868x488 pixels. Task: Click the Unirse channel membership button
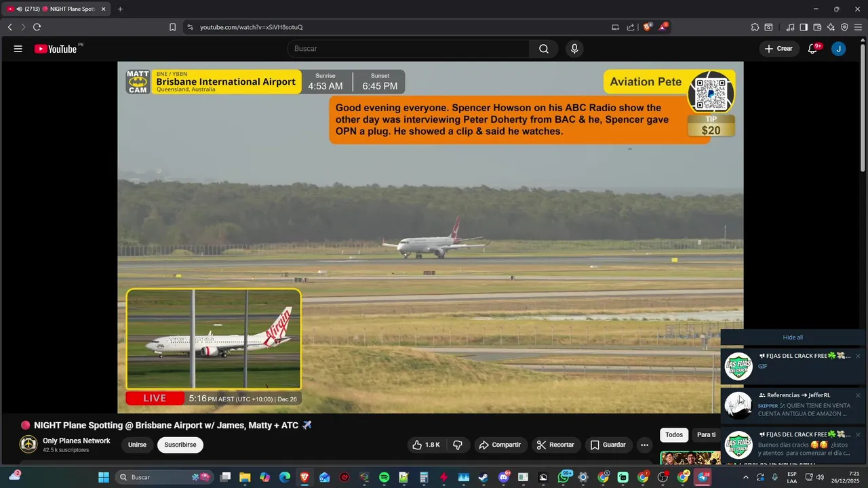pos(138,445)
